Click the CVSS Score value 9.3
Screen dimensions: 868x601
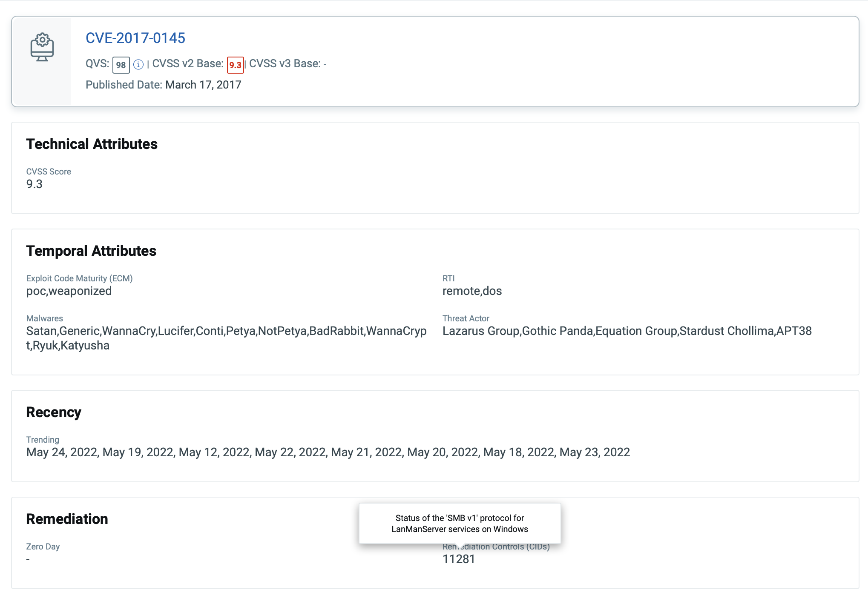(34, 184)
